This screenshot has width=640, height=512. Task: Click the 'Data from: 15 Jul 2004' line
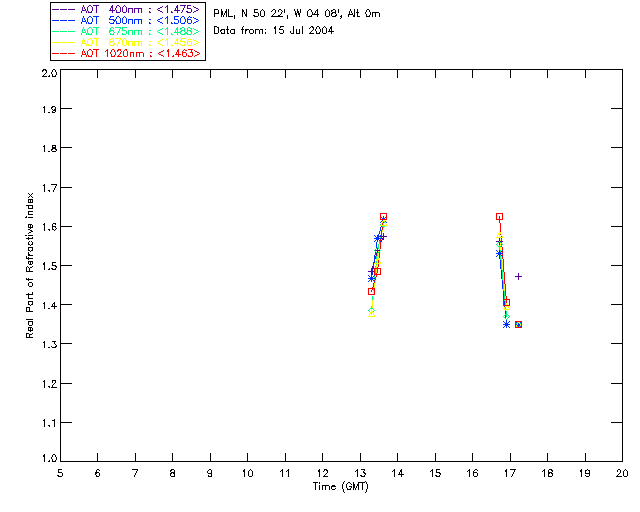[273, 31]
